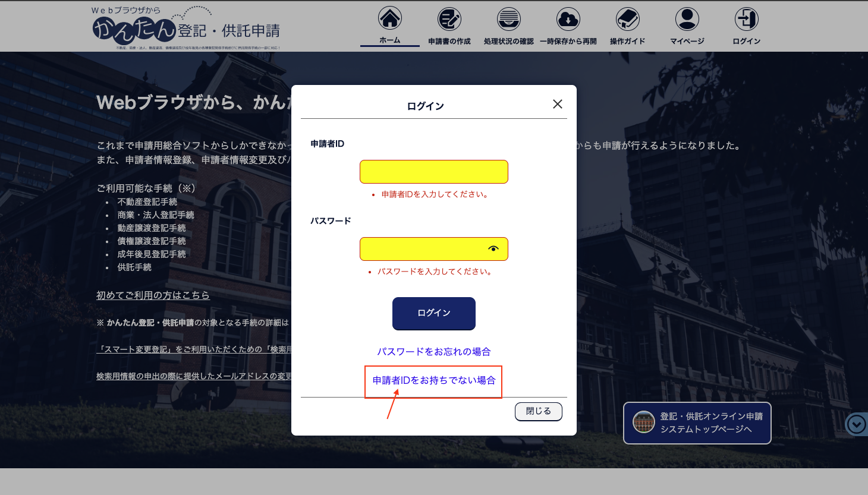Click the processing status check icon
Viewport: 868px width, 495px height.
[x=509, y=19]
